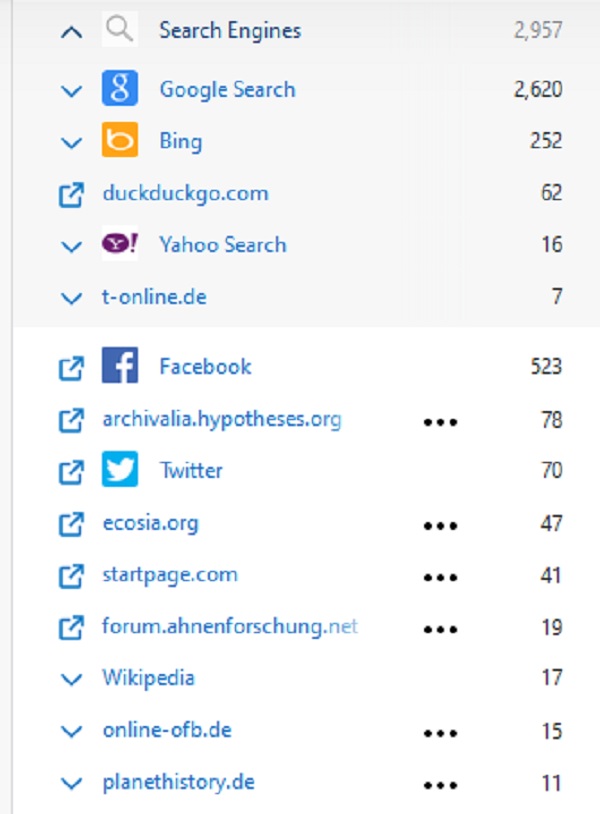Image resolution: width=600 pixels, height=814 pixels.
Task: Click the Facebook logo icon
Action: point(119,367)
